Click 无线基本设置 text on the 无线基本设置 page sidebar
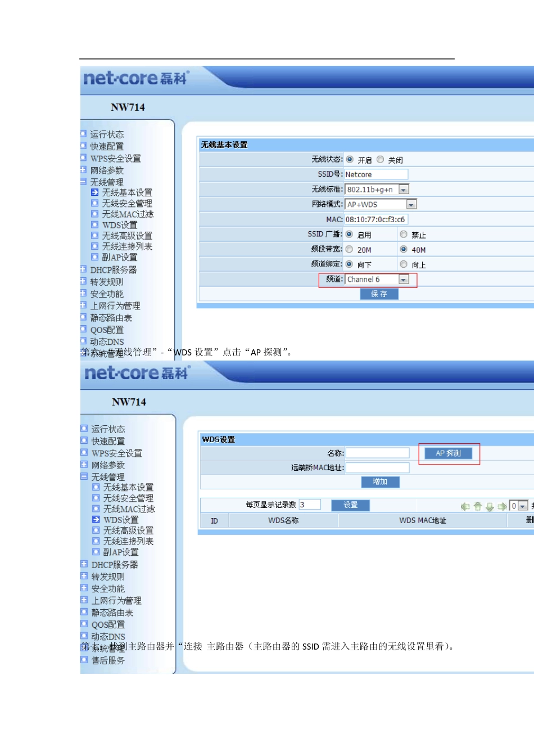534x756 pixels. (127, 192)
